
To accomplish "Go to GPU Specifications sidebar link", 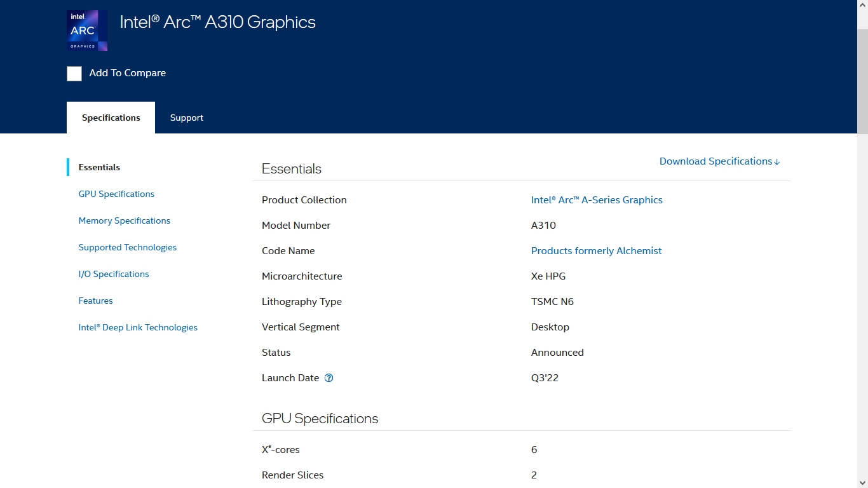I will coord(116,194).
